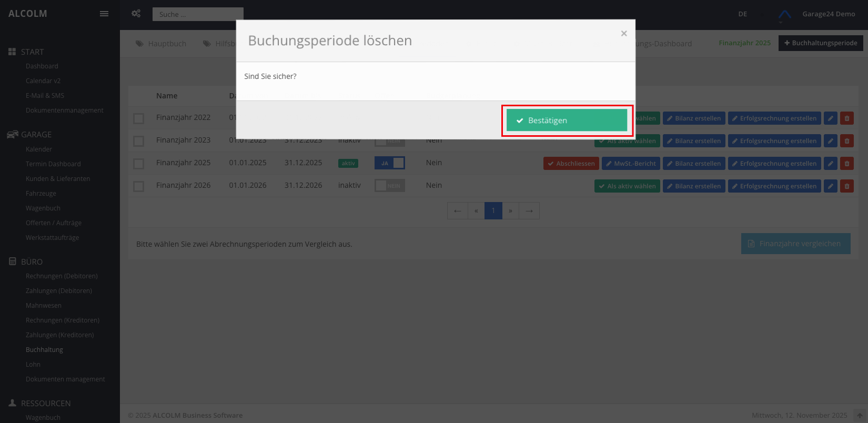Click Bilanz erstellen for Finanzjahr 2025
The height and width of the screenshot is (423, 868).
694,164
